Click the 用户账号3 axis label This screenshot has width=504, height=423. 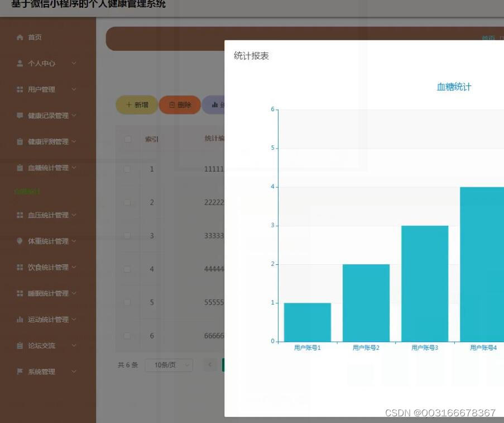point(425,348)
